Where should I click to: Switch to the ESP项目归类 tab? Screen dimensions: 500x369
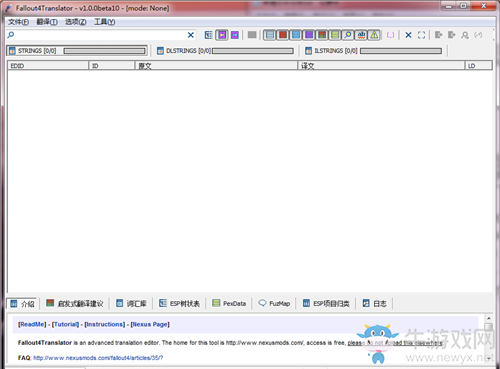[326, 303]
